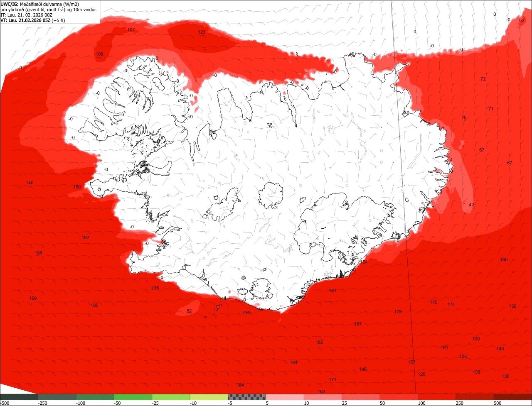Screen dimensions: 532x406
Task: Click the checkered gray swatch between -5 and 5
Action: tap(247, 397)
